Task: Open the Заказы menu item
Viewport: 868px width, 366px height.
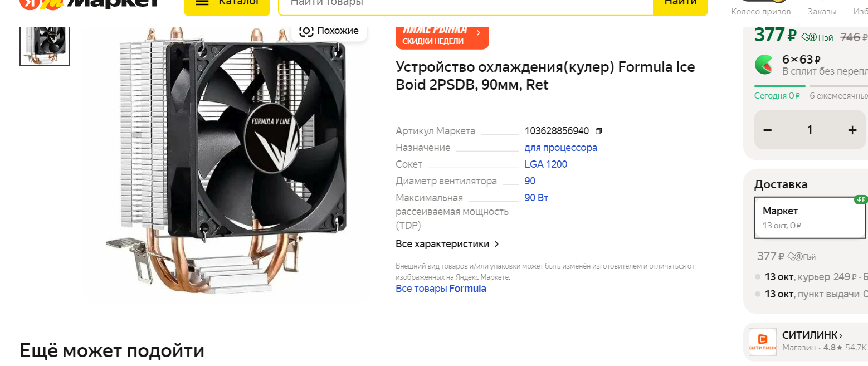Action: [x=822, y=11]
